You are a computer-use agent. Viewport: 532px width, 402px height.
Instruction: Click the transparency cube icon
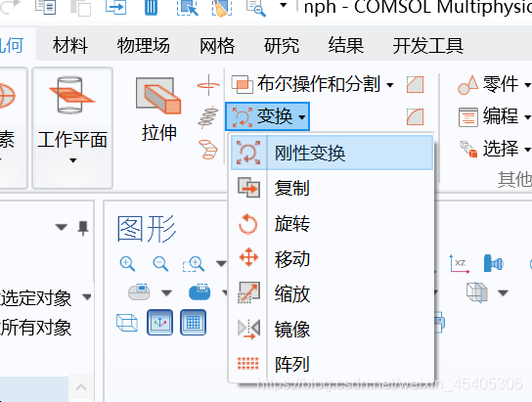(476, 292)
